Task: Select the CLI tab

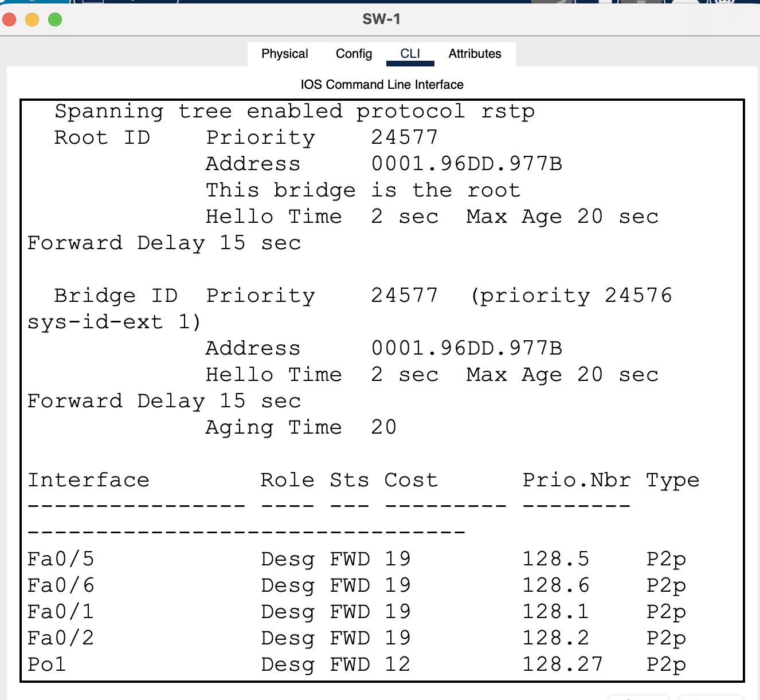Action: 410,54
